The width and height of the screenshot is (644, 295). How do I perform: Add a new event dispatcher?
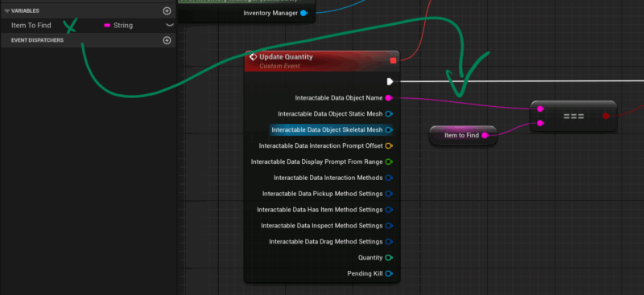point(167,40)
